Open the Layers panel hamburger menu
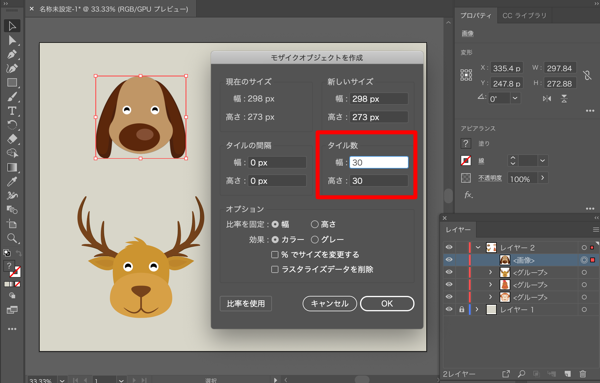Screen dimensions: 600x383 pyautogui.click(x=595, y=230)
